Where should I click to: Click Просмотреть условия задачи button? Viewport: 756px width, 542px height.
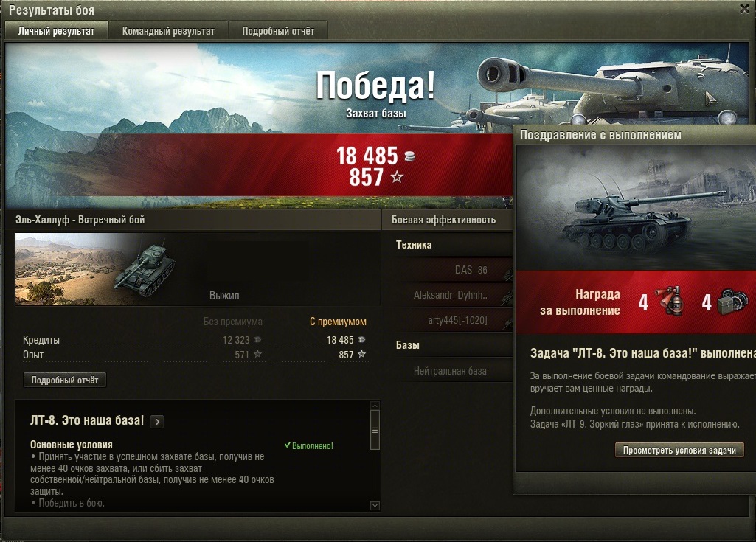[x=679, y=450]
